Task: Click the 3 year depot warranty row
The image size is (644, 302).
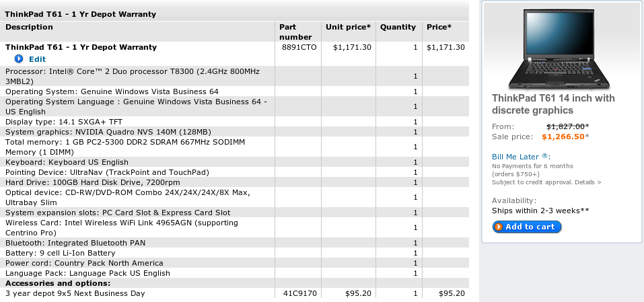Action: click(x=234, y=293)
